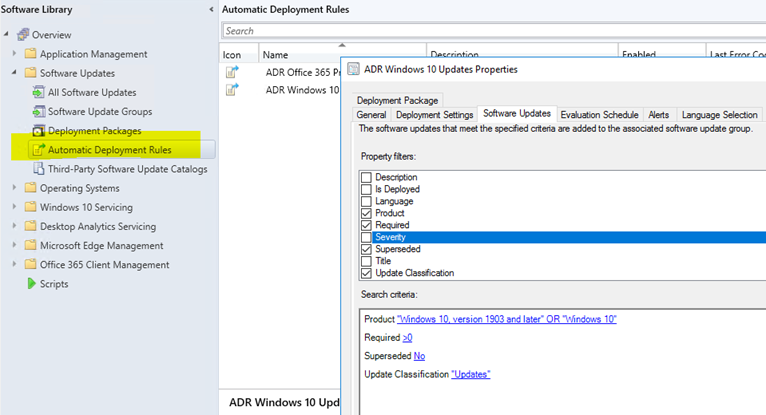Select Software Update Groups node
The image size is (766, 415).
click(x=100, y=112)
